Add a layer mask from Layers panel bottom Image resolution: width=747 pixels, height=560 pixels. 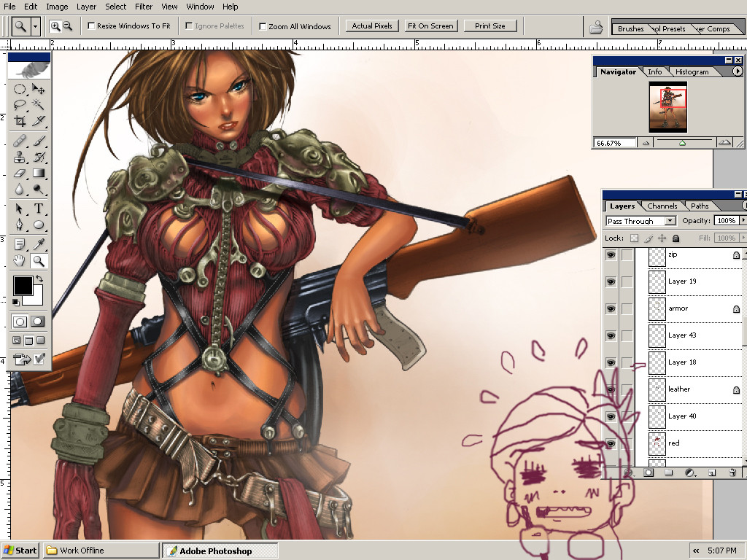[649, 472]
